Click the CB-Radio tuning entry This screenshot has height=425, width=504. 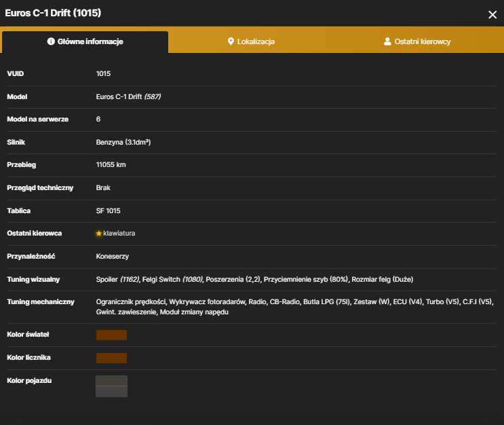[284, 302]
